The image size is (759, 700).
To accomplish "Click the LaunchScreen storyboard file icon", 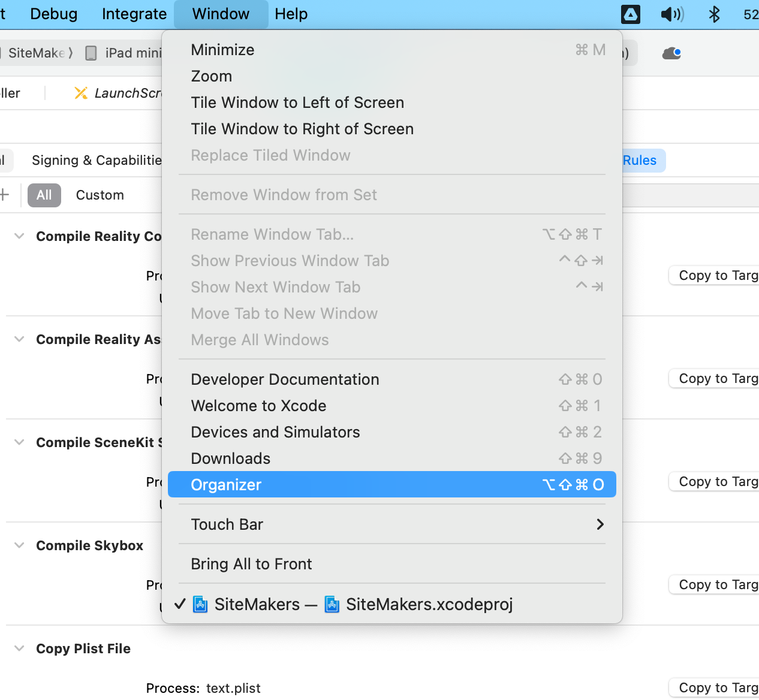I will click(81, 93).
